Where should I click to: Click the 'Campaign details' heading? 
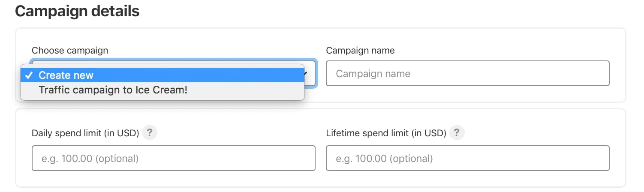click(x=77, y=11)
